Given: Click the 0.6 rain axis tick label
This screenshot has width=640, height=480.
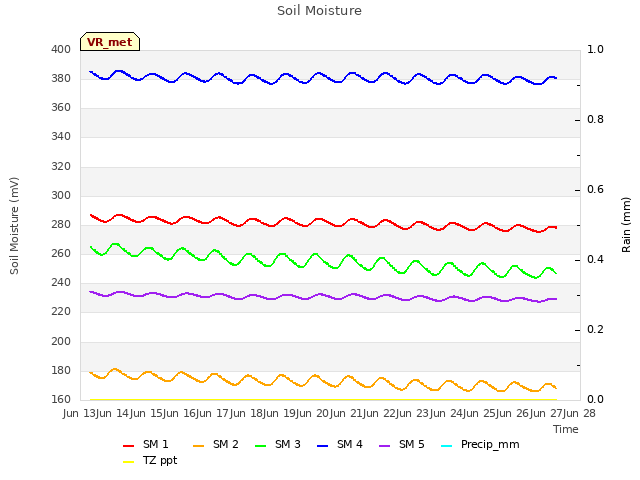Looking at the screenshot, I should click(595, 189).
